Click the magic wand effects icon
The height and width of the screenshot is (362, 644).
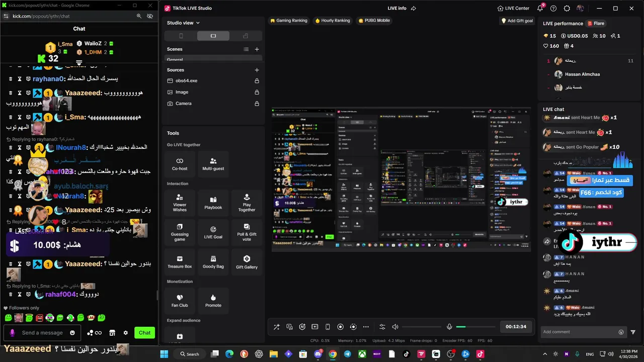click(x=277, y=327)
